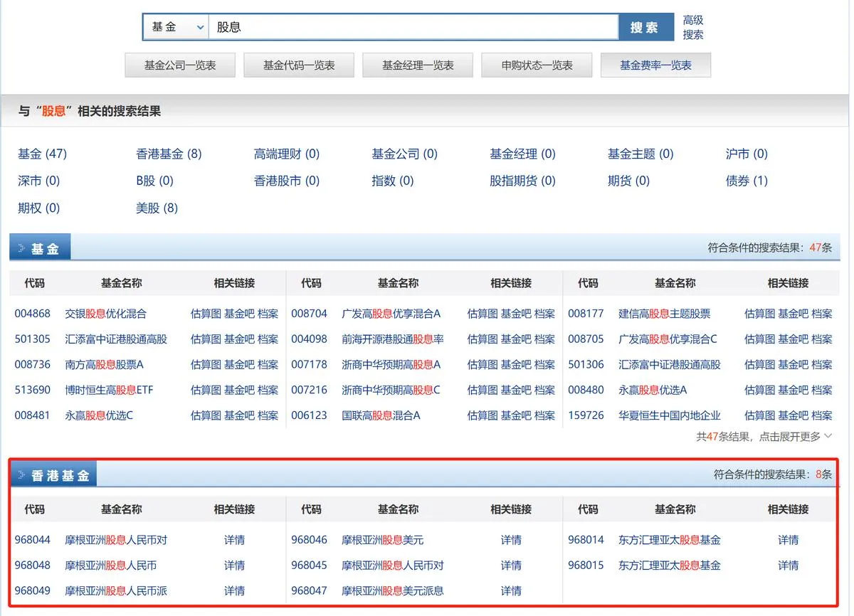Open the 基金代码一览表 list

[x=298, y=65]
